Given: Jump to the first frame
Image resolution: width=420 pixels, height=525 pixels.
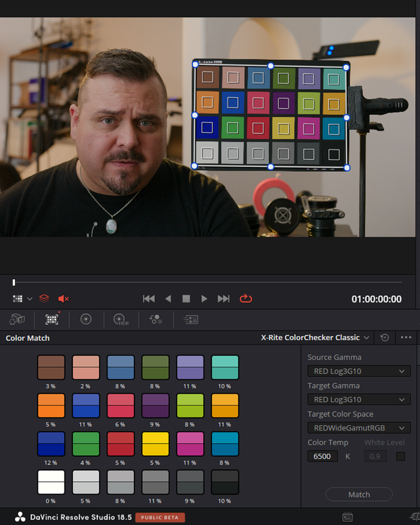Looking at the screenshot, I should click(x=149, y=299).
